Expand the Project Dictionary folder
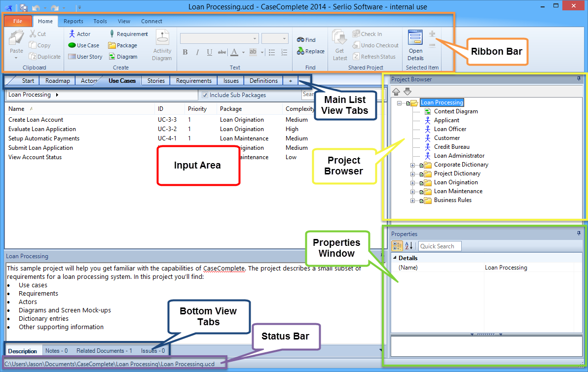 tap(412, 174)
